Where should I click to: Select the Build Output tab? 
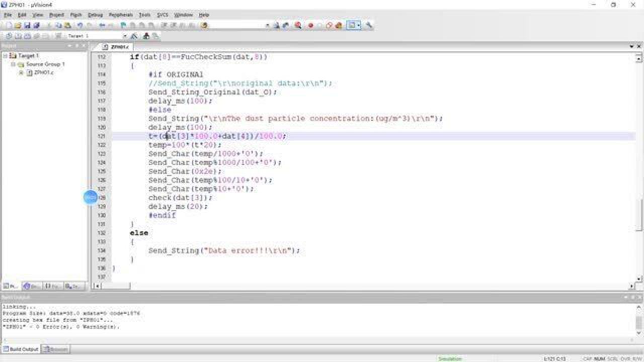20,349
